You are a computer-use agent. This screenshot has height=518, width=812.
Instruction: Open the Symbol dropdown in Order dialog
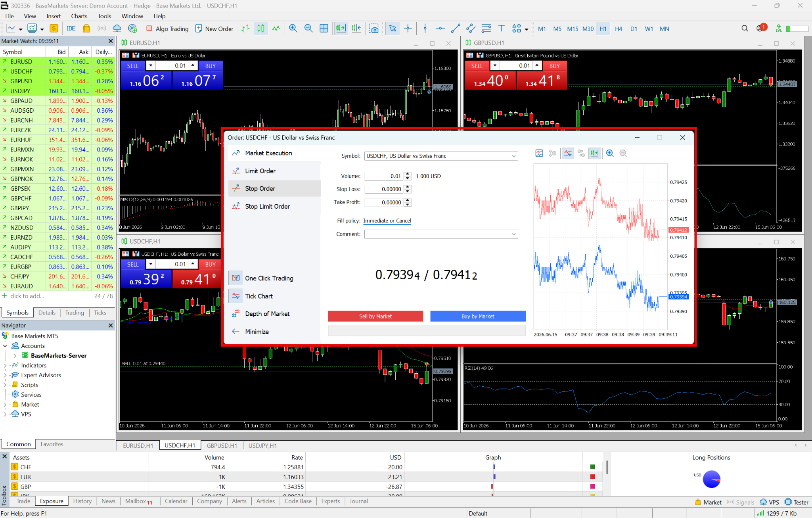[514, 156]
